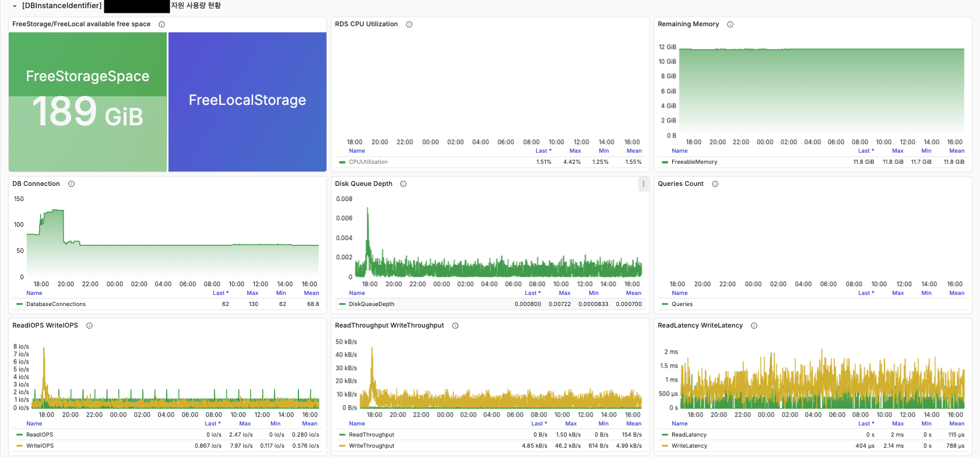Open Disk Queue Depth panel three-dot menu
This screenshot has width=980, height=457.
(643, 184)
